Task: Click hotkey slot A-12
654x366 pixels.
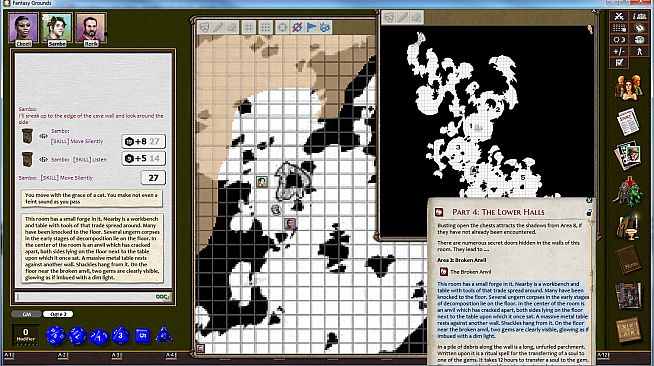Action: point(603,355)
